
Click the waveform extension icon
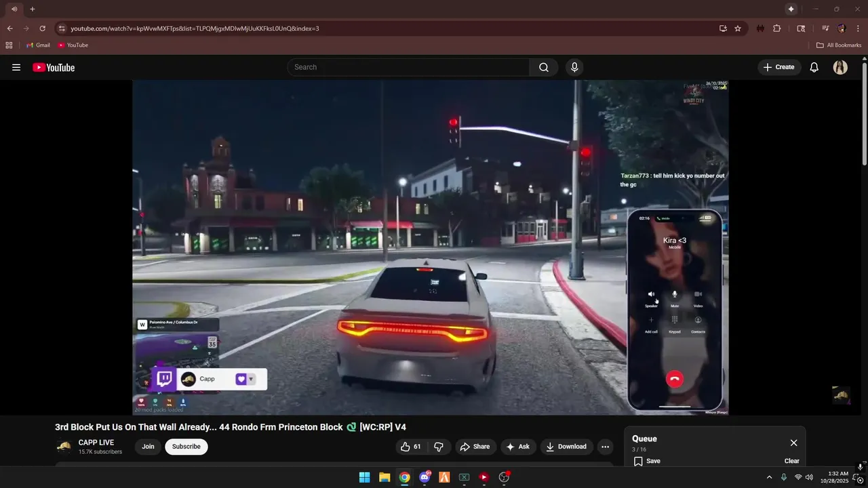click(760, 28)
